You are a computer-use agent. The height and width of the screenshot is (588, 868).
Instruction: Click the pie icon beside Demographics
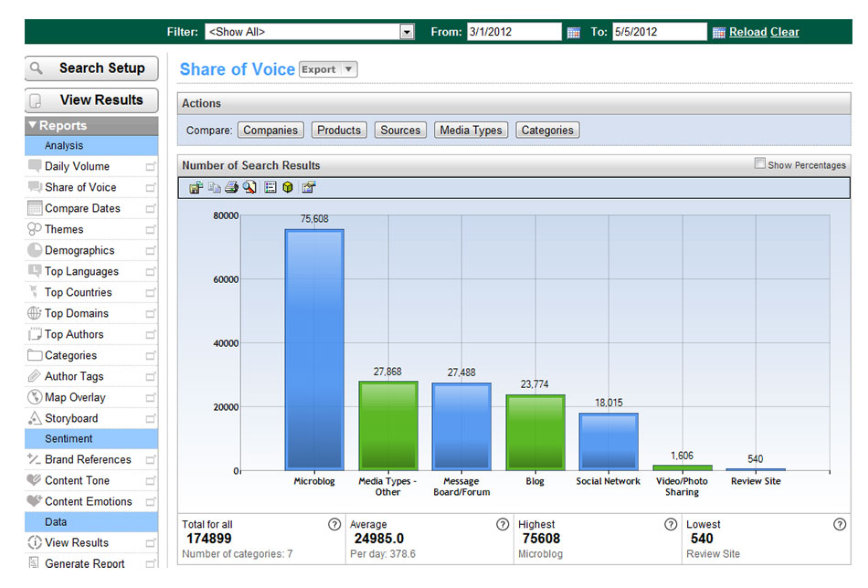point(35,250)
